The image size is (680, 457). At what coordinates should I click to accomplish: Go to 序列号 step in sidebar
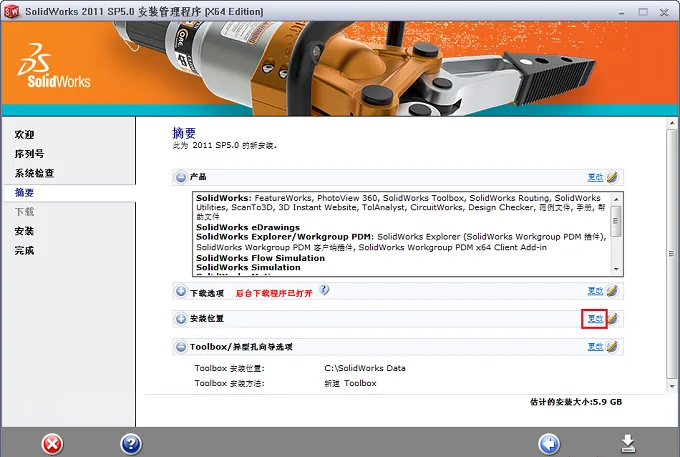(29, 154)
